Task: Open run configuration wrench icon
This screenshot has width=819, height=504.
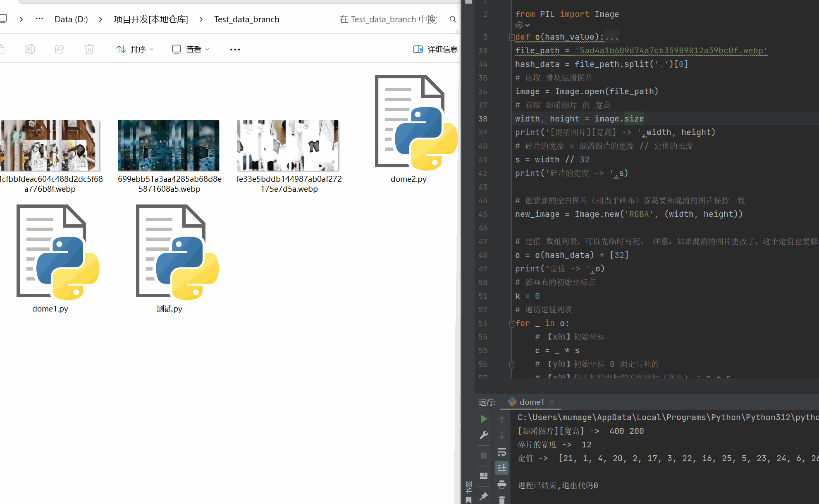Action: tap(484, 435)
